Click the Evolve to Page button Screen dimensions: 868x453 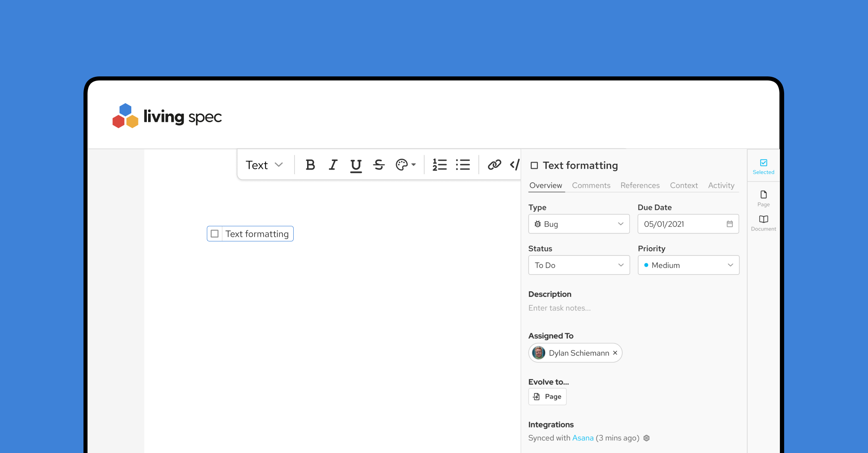point(547,397)
